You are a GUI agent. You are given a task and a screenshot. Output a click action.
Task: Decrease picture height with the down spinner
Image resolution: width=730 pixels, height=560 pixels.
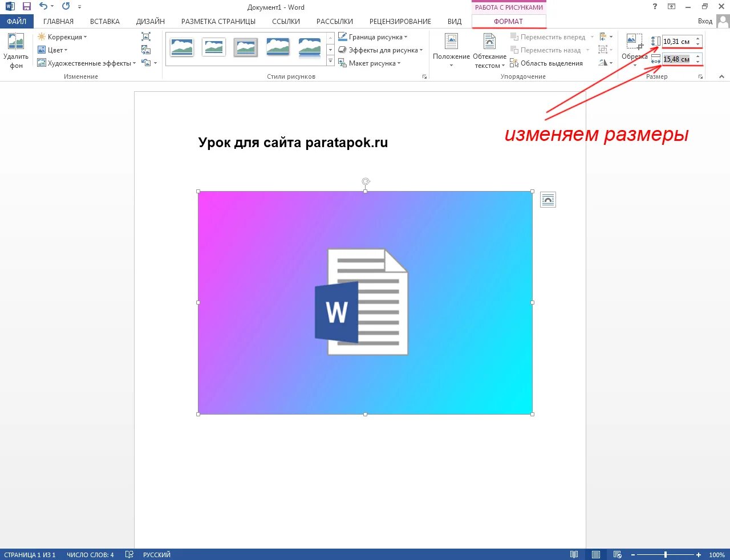click(697, 44)
